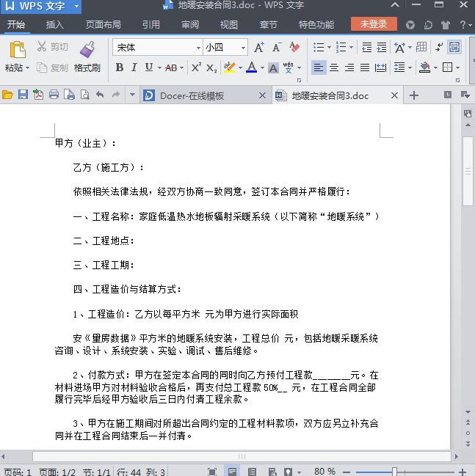This screenshot has width=475, height=476.
Task: Expand highlight color dropdown arrow
Action: [240, 68]
